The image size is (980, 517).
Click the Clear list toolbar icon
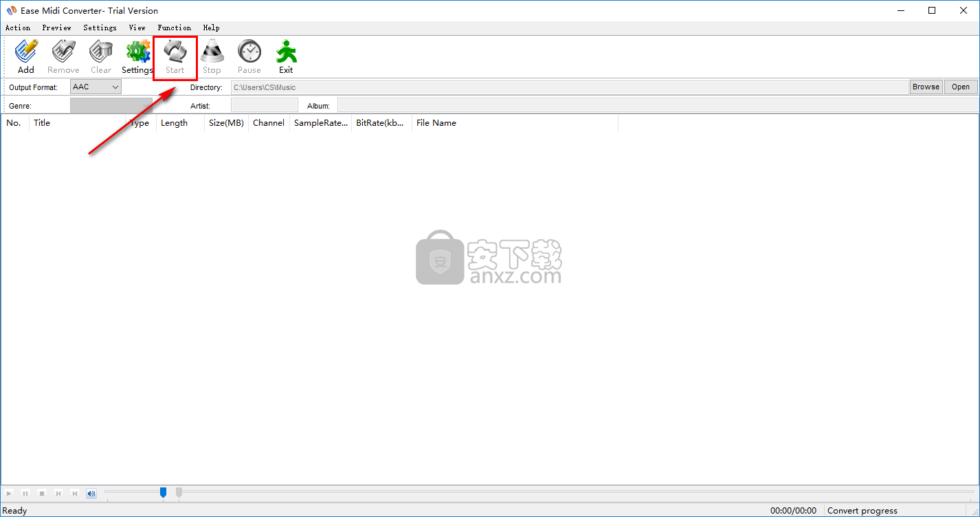point(101,57)
